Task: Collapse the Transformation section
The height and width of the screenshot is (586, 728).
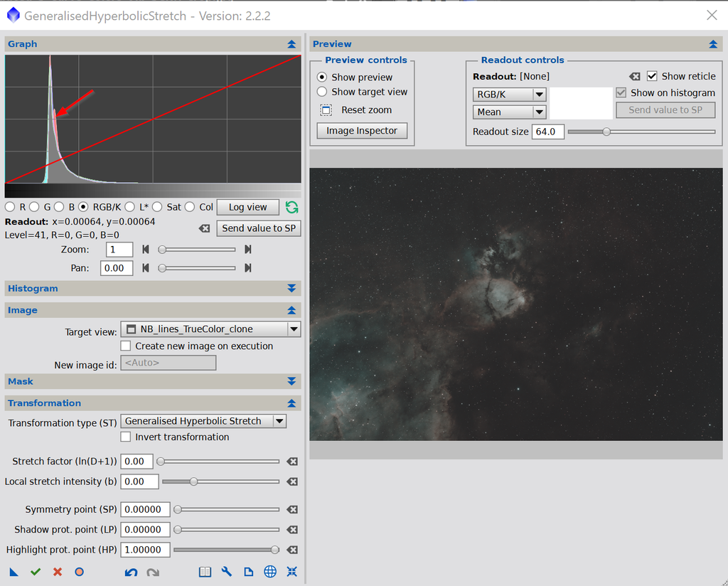Action: [291, 403]
